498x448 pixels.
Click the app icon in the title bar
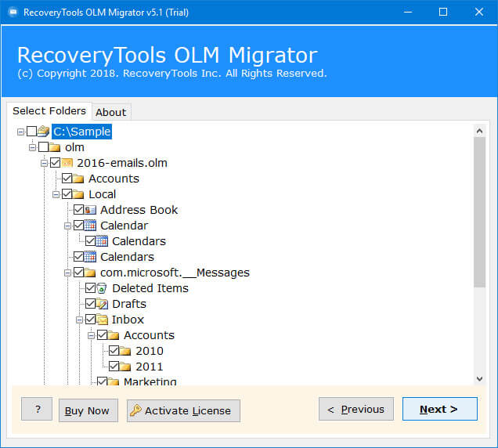tap(13, 13)
